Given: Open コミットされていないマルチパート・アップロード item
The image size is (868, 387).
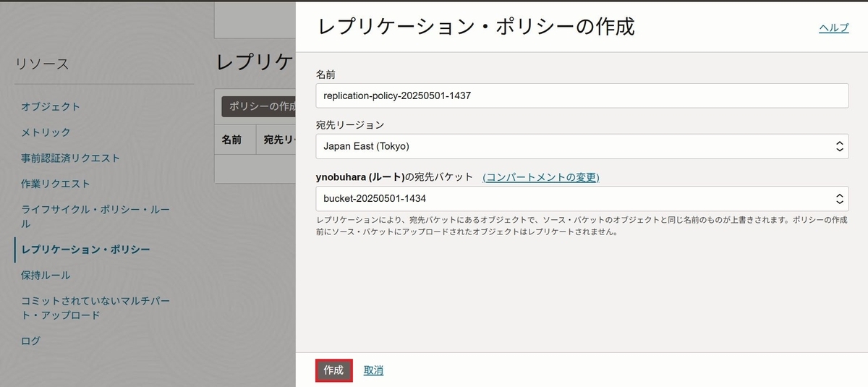Looking at the screenshot, I should [95, 307].
